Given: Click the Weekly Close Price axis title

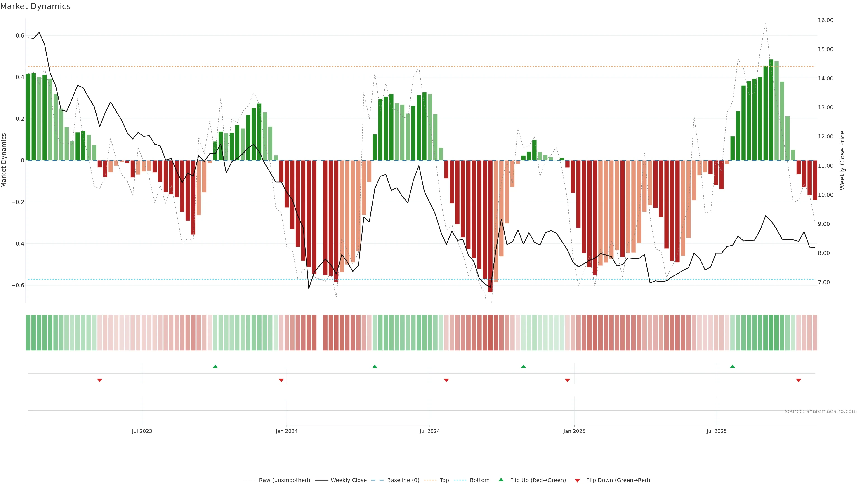Looking at the screenshot, I should tap(842, 160).
